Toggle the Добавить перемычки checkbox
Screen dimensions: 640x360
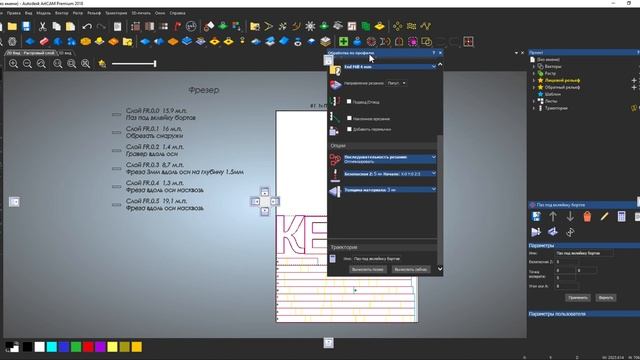click(349, 129)
